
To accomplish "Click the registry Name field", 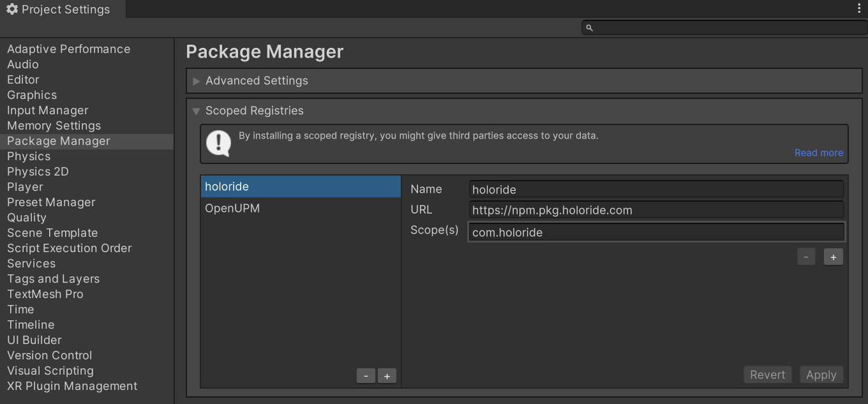I will tap(655, 190).
